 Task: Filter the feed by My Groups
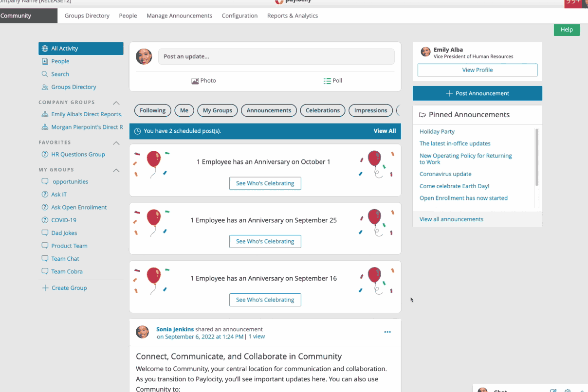click(218, 110)
